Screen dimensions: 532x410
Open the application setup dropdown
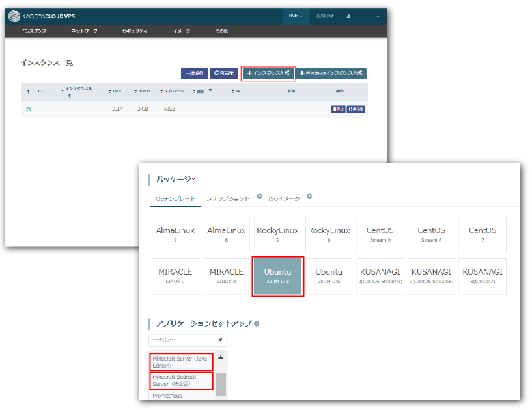pyautogui.click(x=188, y=340)
